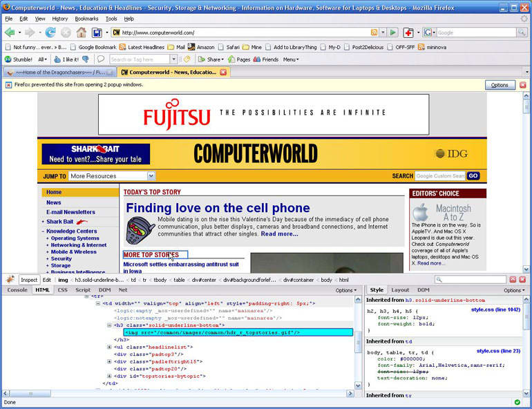Click the green check status bar icon
This screenshot has width=532, height=409.
(x=517, y=402)
